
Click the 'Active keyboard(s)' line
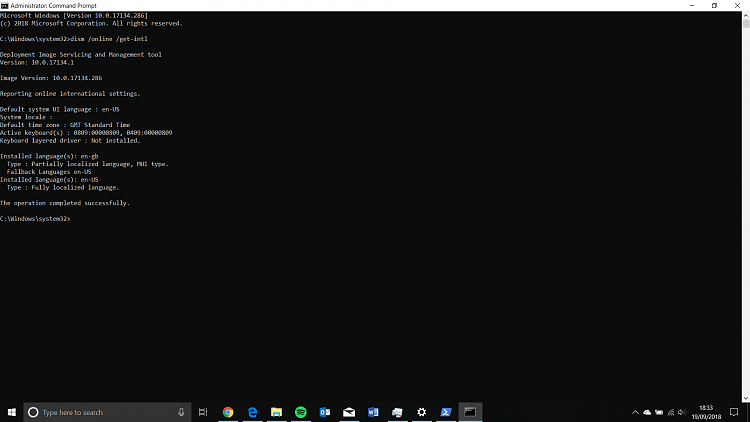coord(86,133)
